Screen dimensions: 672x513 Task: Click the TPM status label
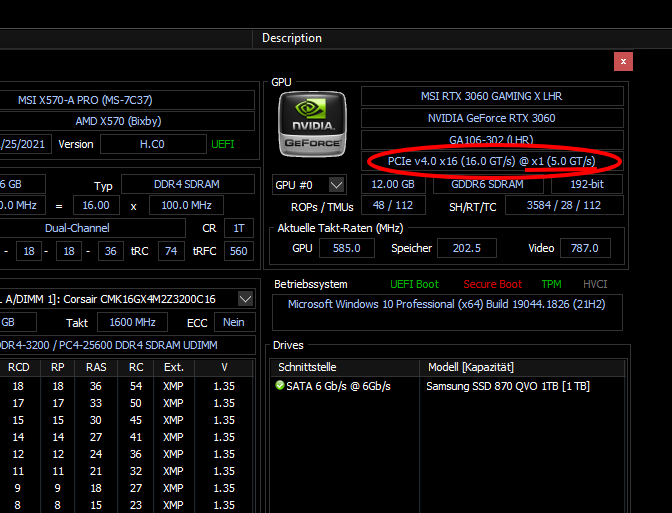pyautogui.click(x=551, y=284)
